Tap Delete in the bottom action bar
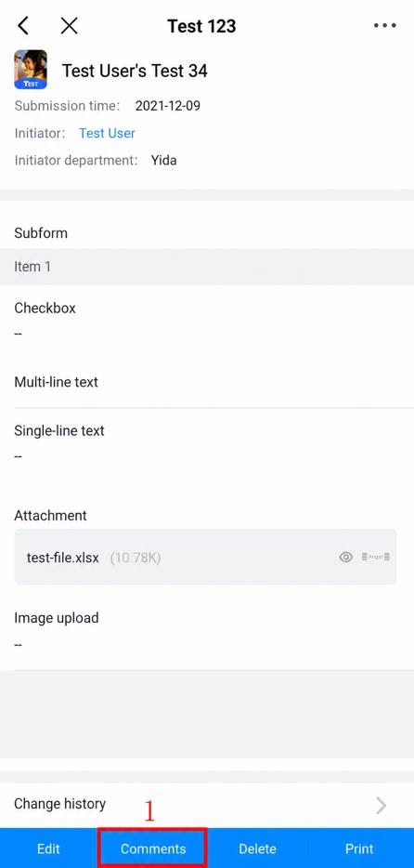The image size is (414, 868). [x=257, y=848]
